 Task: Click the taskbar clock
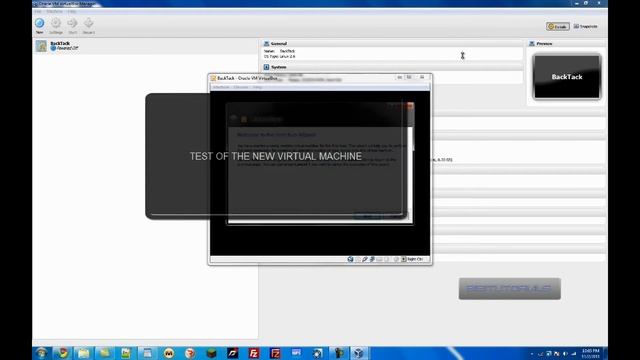coord(590,353)
